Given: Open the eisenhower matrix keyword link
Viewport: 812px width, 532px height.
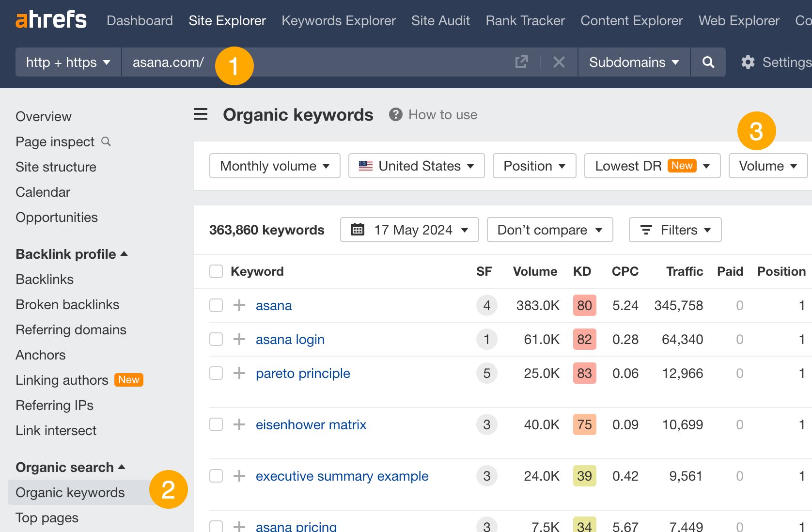Looking at the screenshot, I should tap(311, 424).
